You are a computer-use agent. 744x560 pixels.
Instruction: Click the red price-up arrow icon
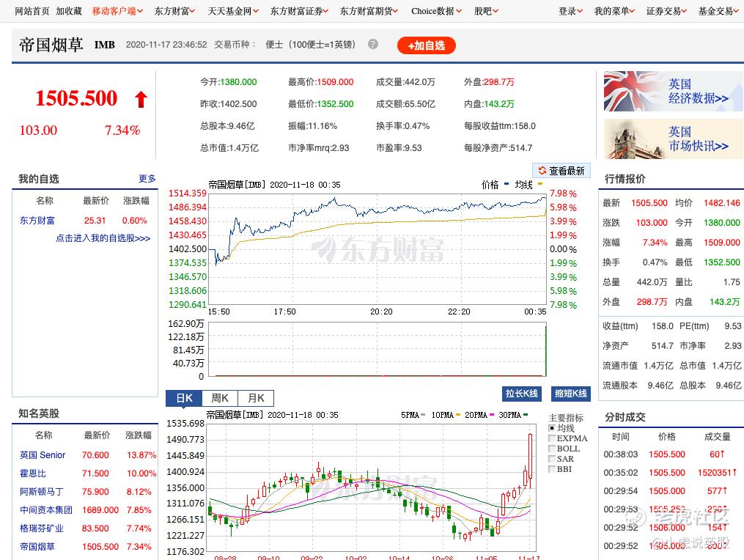tap(141, 99)
